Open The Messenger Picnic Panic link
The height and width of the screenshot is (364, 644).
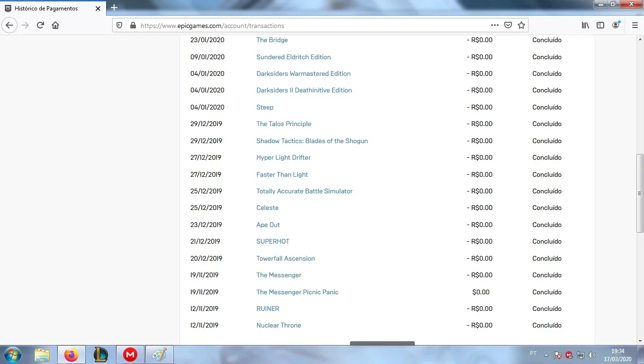[x=297, y=292]
